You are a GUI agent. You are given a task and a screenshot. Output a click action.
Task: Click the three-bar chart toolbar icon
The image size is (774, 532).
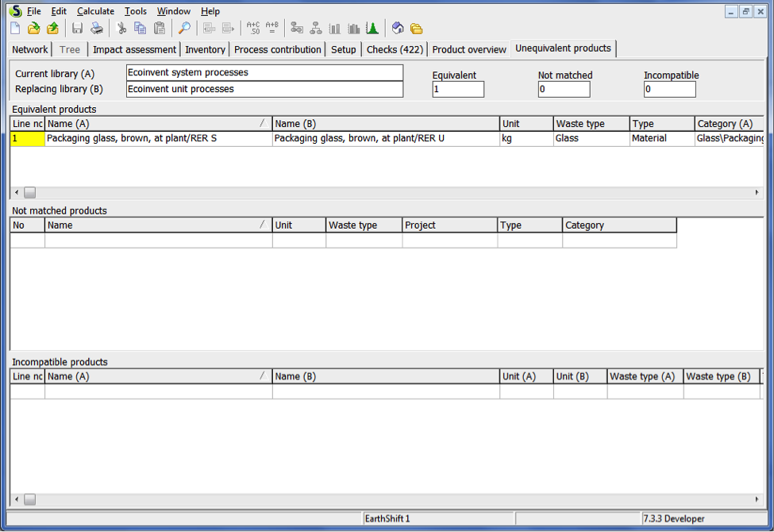[x=335, y=29]
